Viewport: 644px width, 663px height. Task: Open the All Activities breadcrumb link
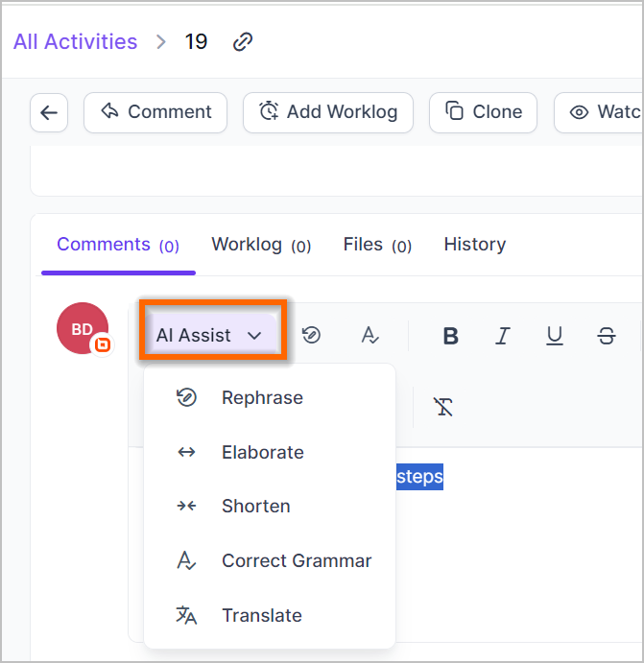tap(75, 42)
